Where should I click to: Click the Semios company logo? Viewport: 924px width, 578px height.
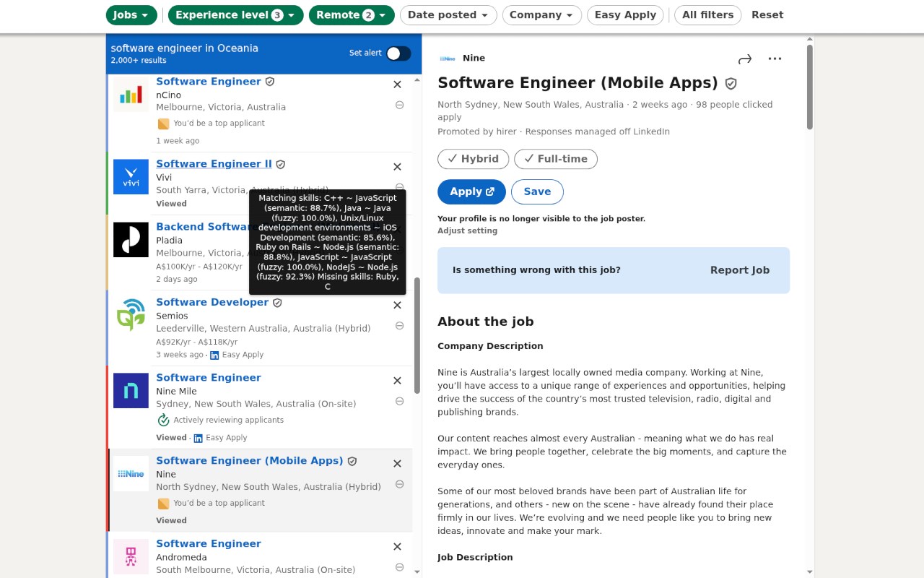(x=131, y=315)
